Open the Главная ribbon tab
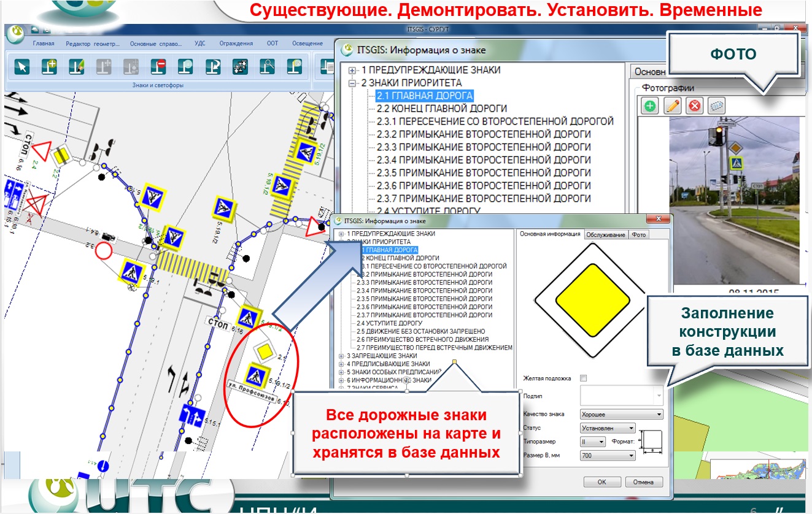 click(x=44, y=44)
